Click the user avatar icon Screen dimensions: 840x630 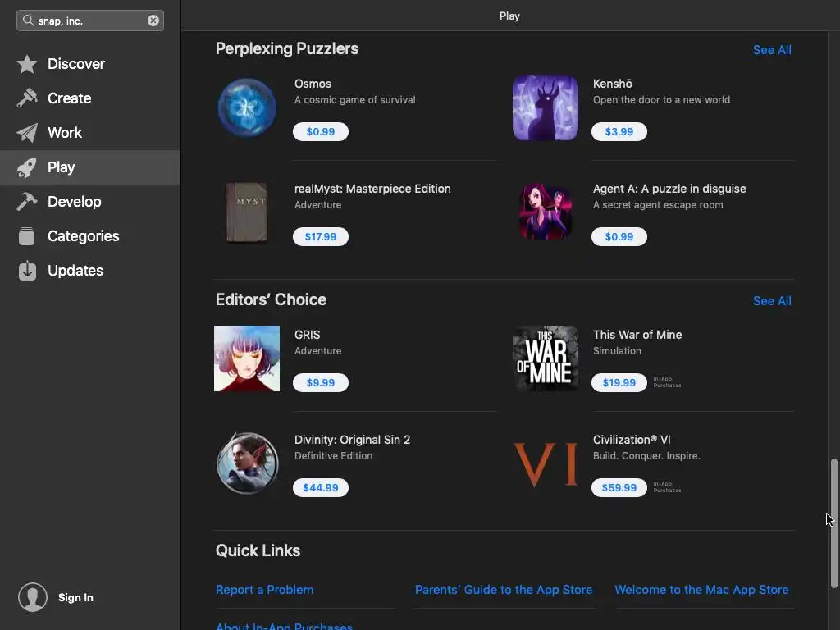33,597
